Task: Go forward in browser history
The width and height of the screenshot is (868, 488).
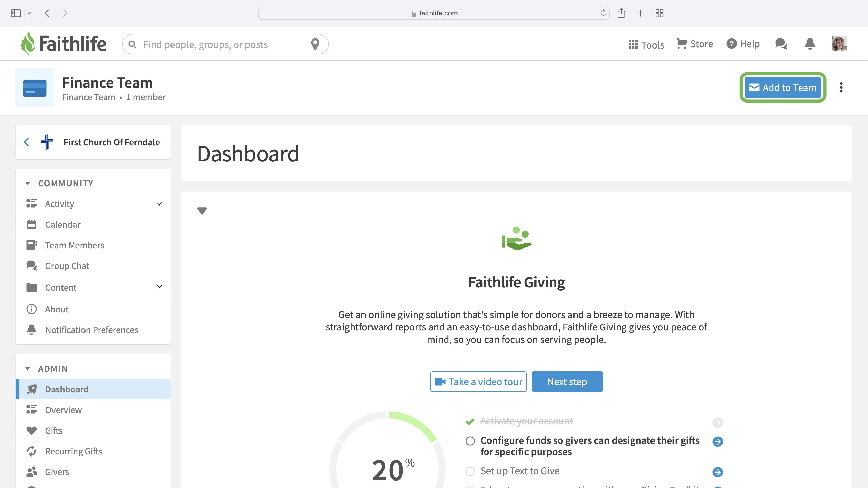Action: click(65, 13)
